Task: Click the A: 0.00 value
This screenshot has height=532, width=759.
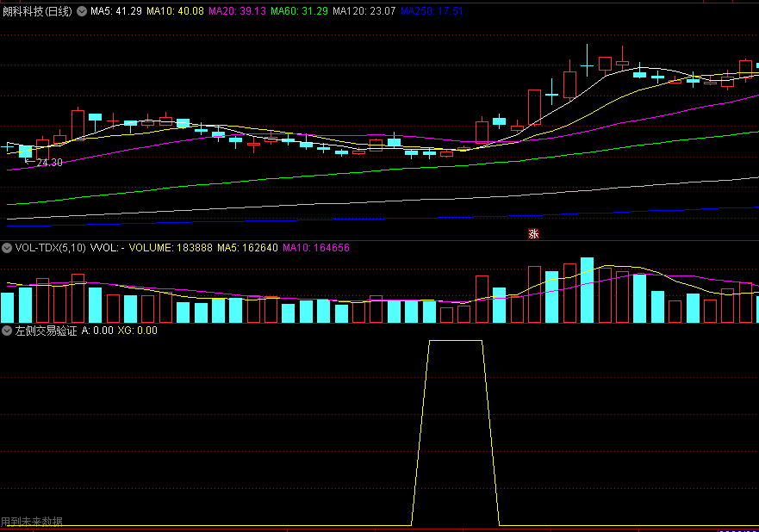Action: [97, 331]
